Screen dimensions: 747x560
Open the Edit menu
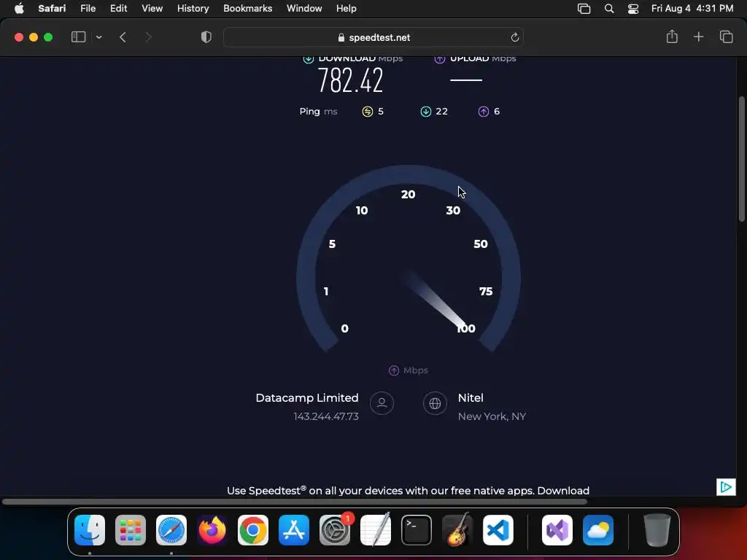coord(119,9)
